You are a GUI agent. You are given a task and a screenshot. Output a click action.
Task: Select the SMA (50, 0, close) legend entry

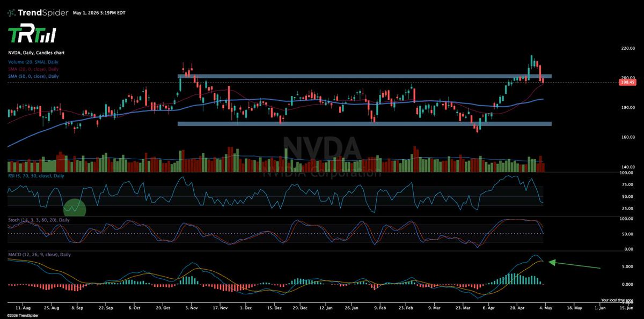[33, 76]
